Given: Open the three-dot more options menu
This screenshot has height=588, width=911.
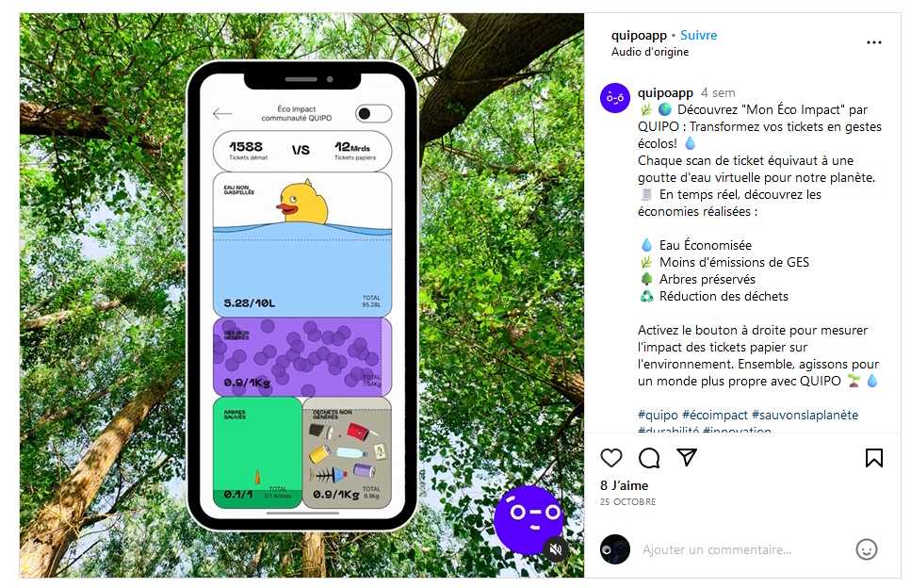Looking at the screenshot, I should coord(874,42).
